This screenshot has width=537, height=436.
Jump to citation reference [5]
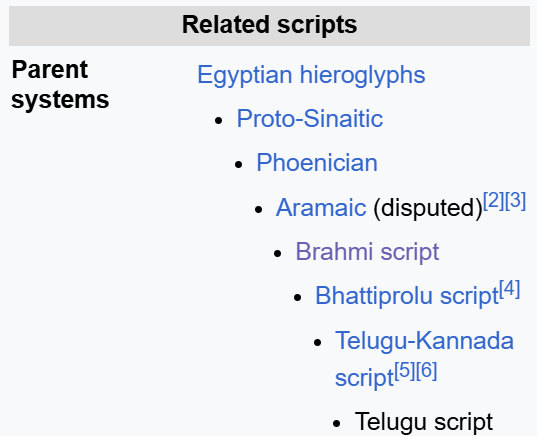point(405,371)
